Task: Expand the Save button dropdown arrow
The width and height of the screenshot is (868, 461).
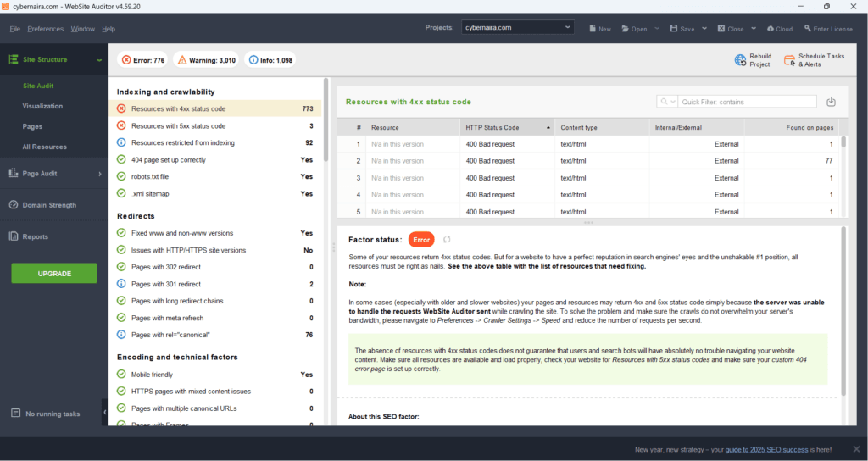Action: pyautogui.click(x=704, y=28)
